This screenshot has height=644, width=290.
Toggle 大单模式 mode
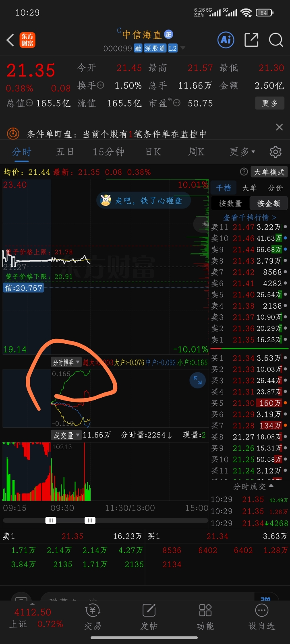coord(269,172)
